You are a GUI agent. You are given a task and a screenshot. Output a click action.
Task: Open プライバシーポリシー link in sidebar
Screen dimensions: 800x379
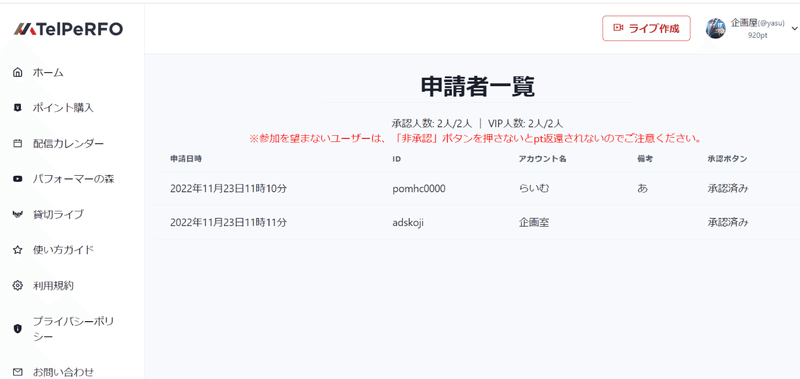click(x=72, y=329)
